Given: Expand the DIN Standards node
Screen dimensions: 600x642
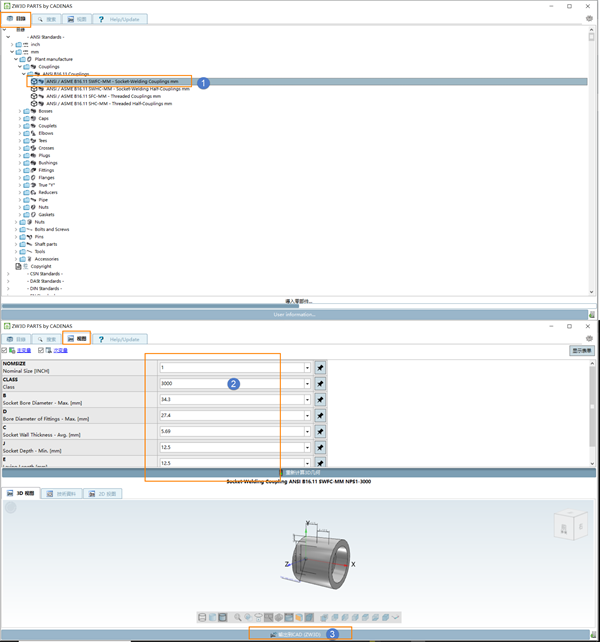Looking at the screenshot, I should pyautogui.click(x=8, y=289).
